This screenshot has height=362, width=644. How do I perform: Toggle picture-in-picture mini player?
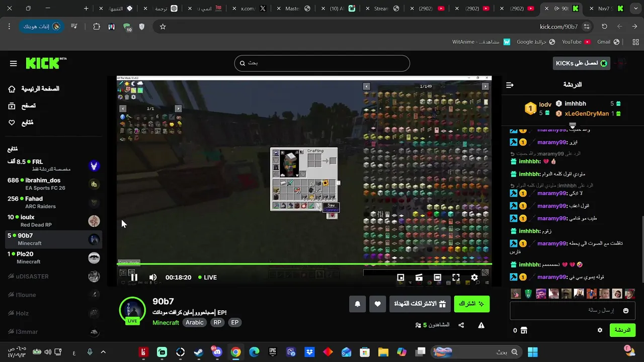tap(400, 277)
